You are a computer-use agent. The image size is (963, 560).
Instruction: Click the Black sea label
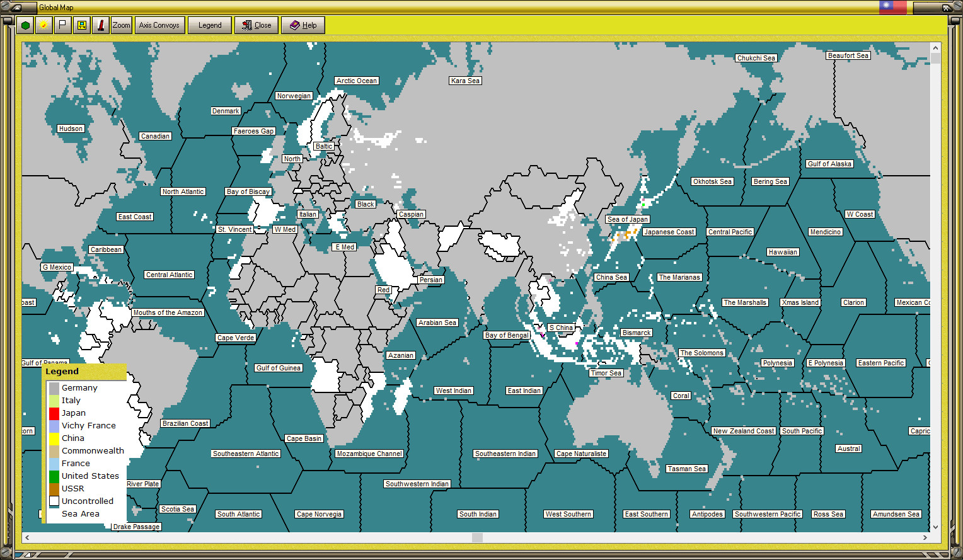pos(366,204)
